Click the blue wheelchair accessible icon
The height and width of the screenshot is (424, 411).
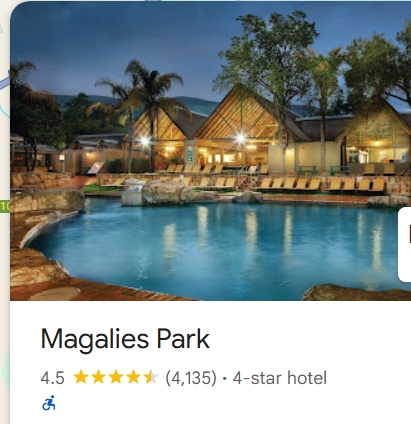[49, 403]
